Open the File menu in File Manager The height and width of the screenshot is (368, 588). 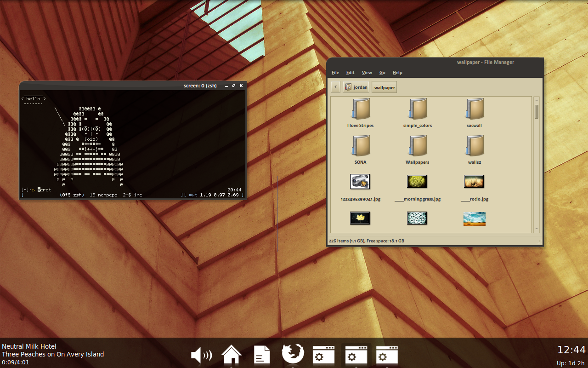pyautogui.click(x=335, y=73)
